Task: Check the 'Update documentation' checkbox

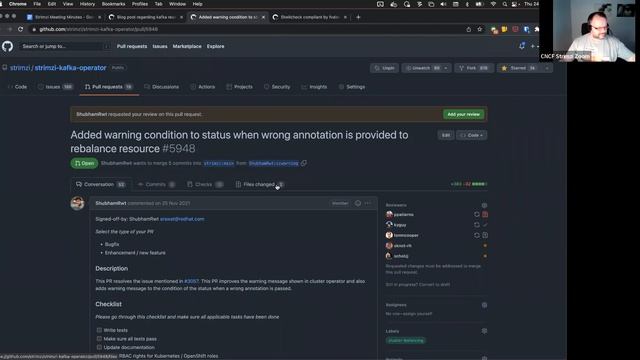Action: coord(99,347)
